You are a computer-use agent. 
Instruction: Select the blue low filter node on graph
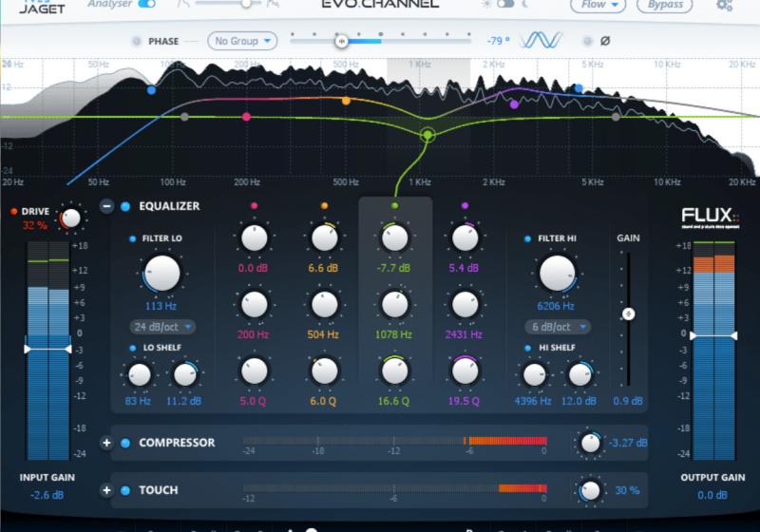(151, 89)
